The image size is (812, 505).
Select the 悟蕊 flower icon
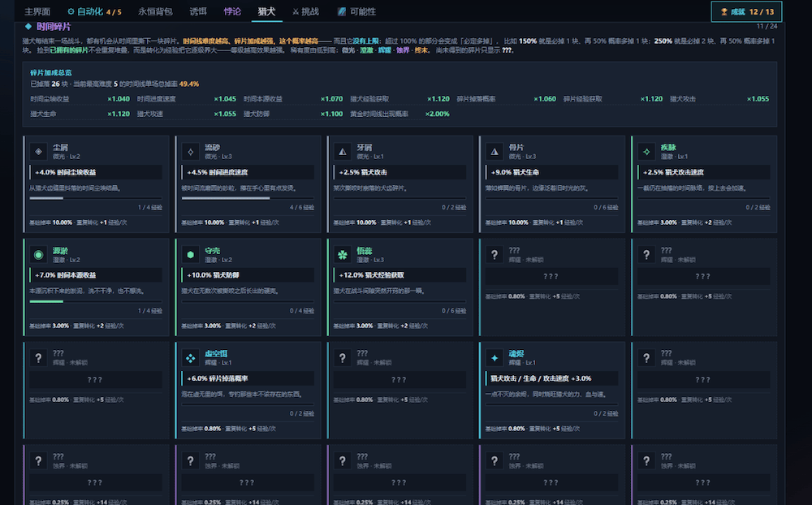pos(343,254)
